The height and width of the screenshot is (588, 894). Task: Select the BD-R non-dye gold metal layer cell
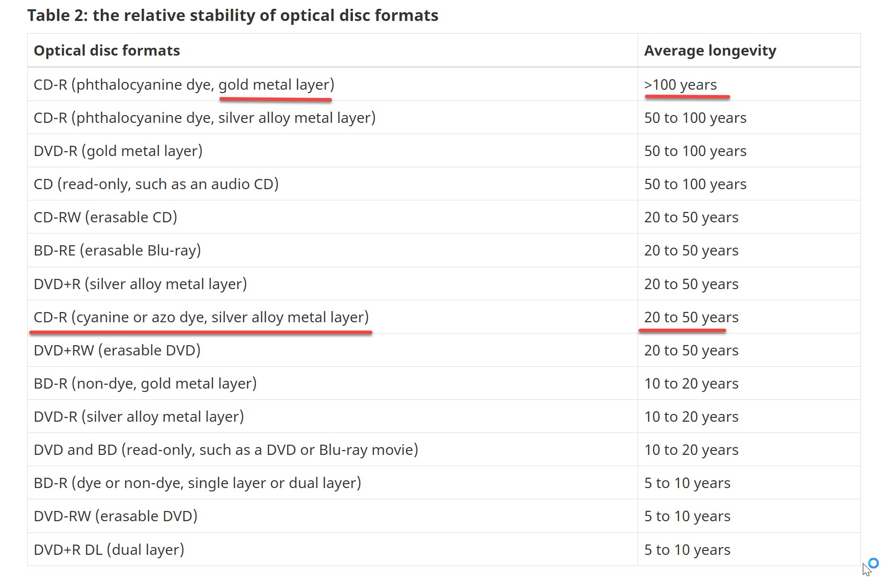tap(145, 384)
